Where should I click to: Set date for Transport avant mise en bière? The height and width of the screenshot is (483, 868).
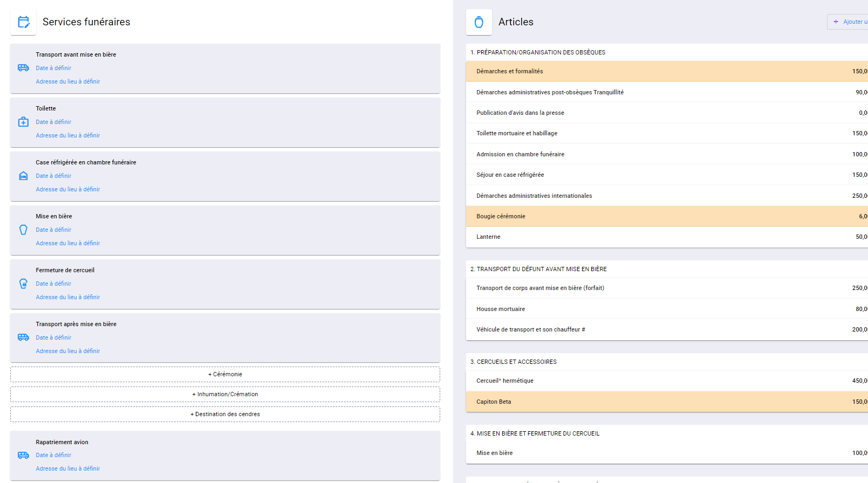point(53,68)
